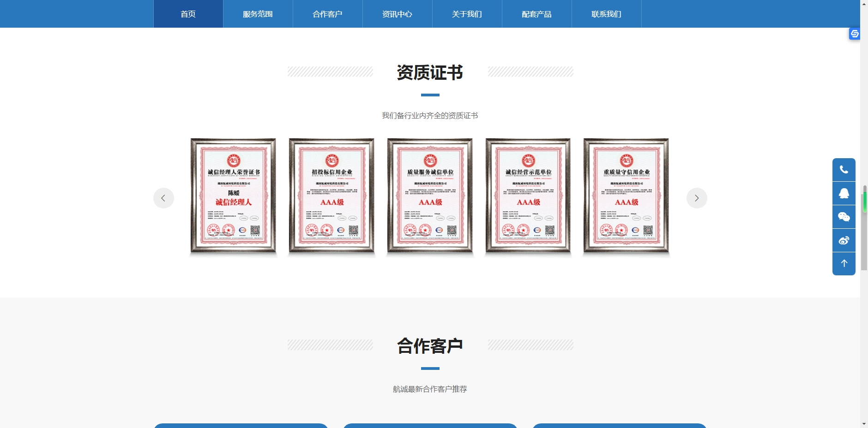Click the green page scrollbar thumb
Image resolution: width=868 pixels, height=428 pixels.
point(864,201)
